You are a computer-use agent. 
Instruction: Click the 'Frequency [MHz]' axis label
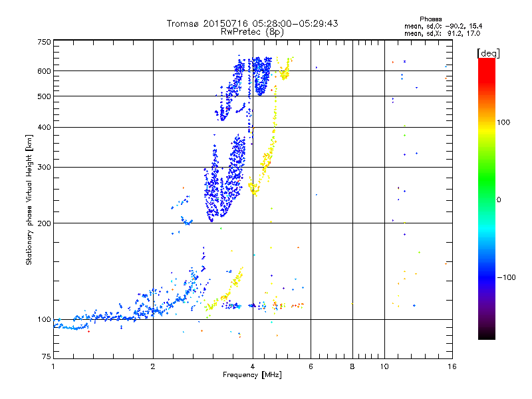point(252,375)
